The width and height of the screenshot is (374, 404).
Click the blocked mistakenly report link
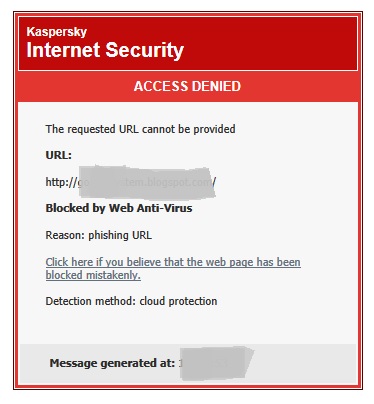[173, 268]
